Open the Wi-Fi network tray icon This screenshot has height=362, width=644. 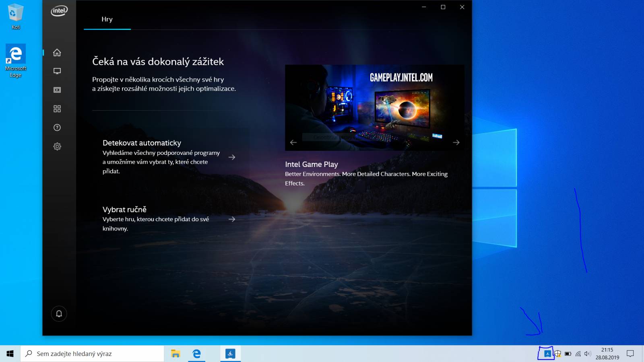click(x=578, y=354)
